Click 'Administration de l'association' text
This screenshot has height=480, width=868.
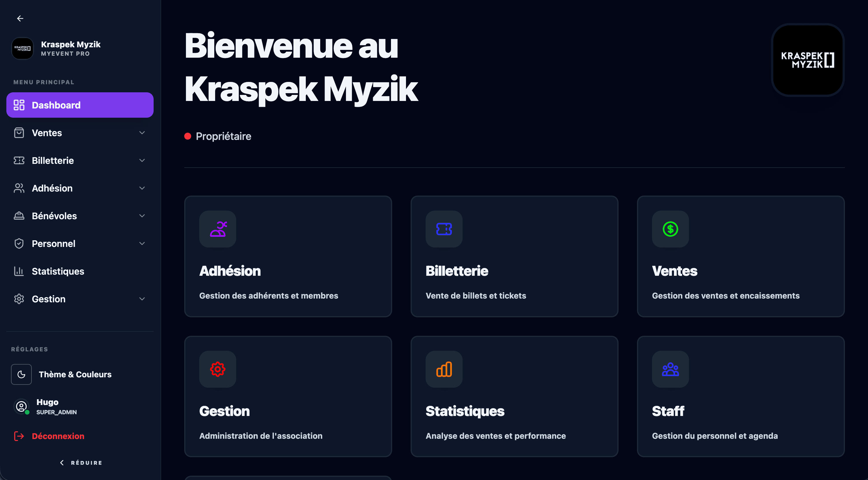click(260, 436)
